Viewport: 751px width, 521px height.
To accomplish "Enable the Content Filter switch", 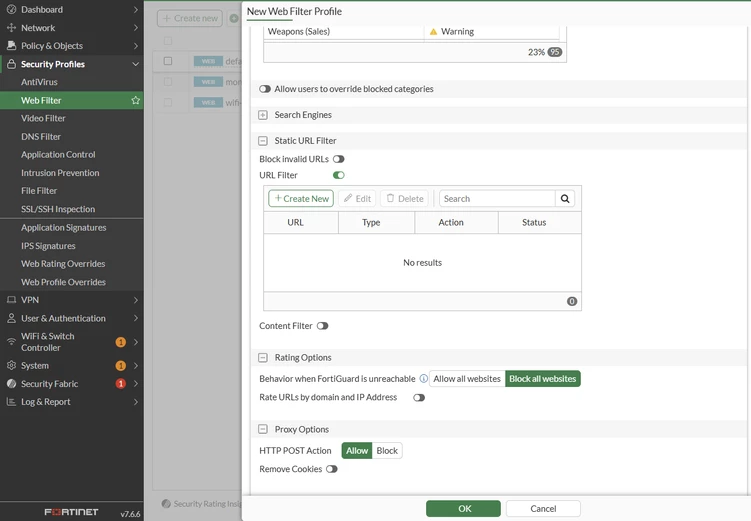I will [x=322, y=326].
